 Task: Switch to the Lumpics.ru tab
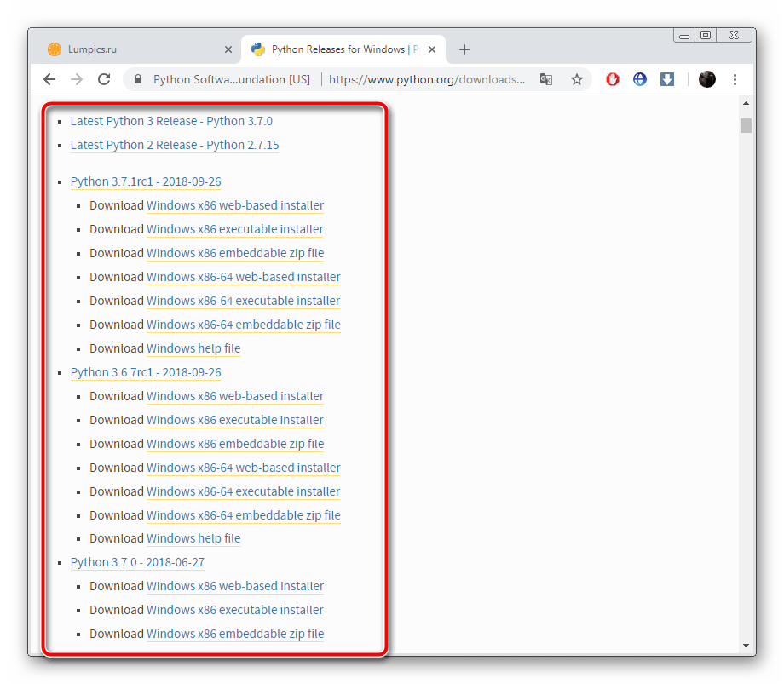point(135,49)
